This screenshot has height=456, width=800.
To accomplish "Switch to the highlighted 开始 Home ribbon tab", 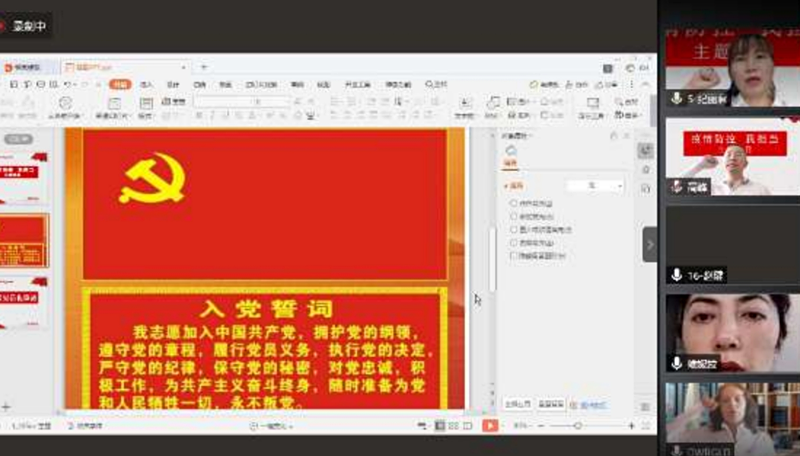I will tap(119, 85).
